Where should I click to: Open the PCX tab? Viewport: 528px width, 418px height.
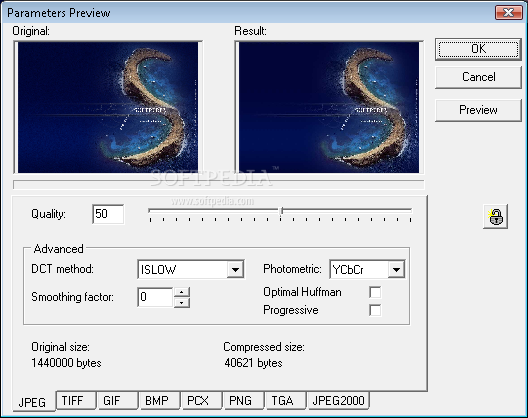click(x=202, y=401)
